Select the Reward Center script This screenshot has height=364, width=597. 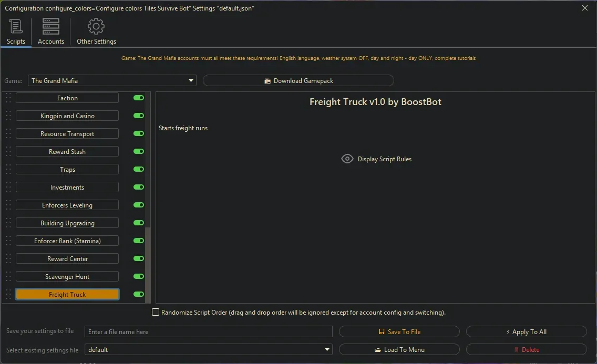click(x=67, y=259)
